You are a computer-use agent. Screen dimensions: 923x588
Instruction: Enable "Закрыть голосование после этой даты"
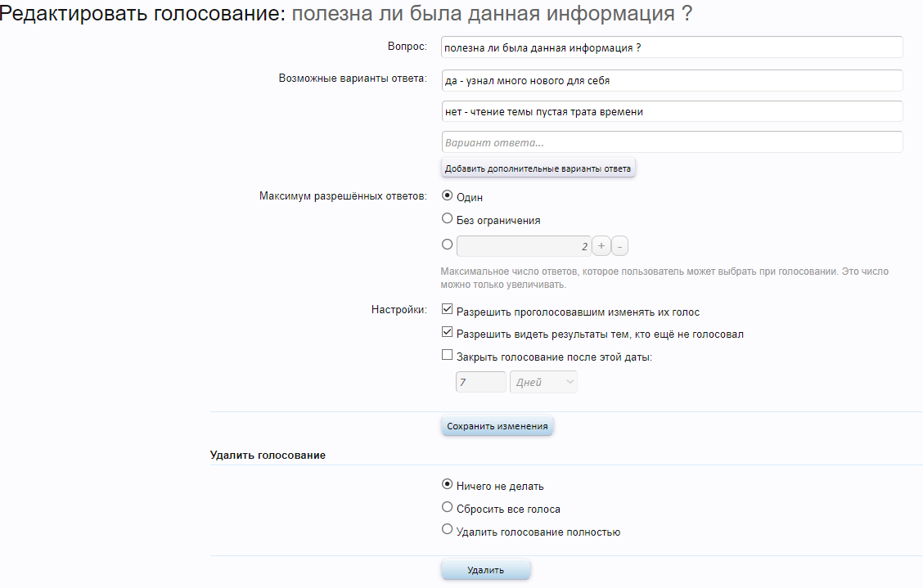[x=448, y=354]
